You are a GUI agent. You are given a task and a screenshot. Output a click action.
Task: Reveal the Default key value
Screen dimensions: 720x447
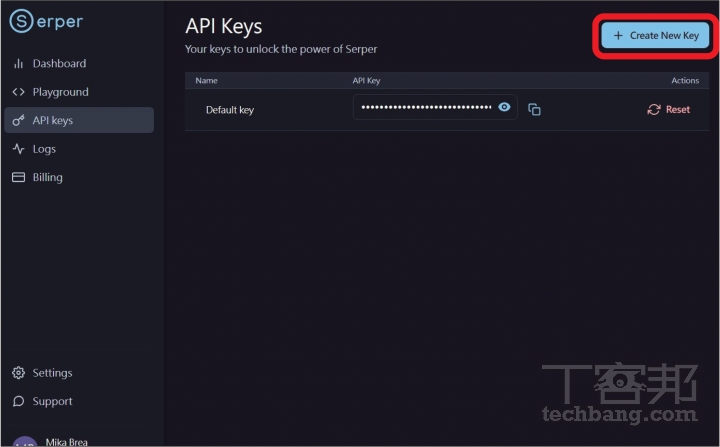tap(504, 107)
